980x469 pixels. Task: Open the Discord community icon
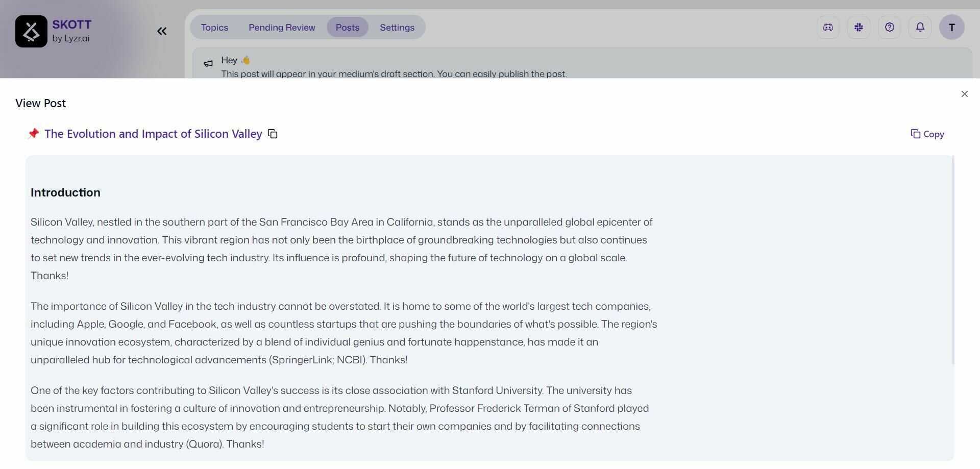click(828, 28)
